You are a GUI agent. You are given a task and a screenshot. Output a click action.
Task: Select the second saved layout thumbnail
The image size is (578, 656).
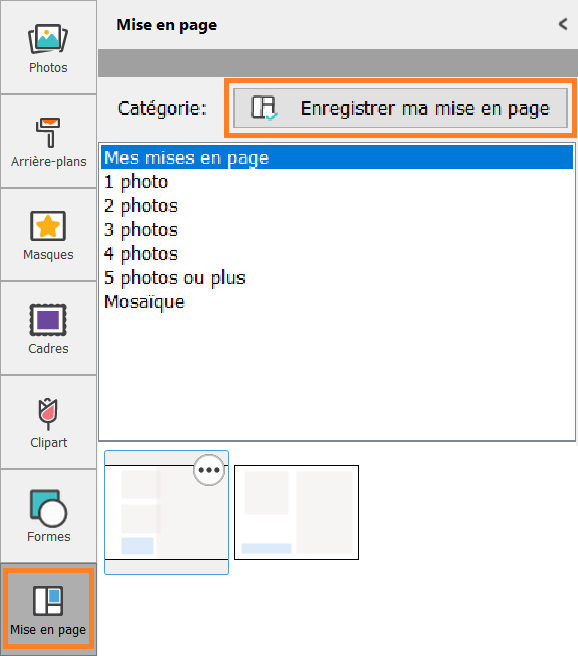click(x=297, y=512)
